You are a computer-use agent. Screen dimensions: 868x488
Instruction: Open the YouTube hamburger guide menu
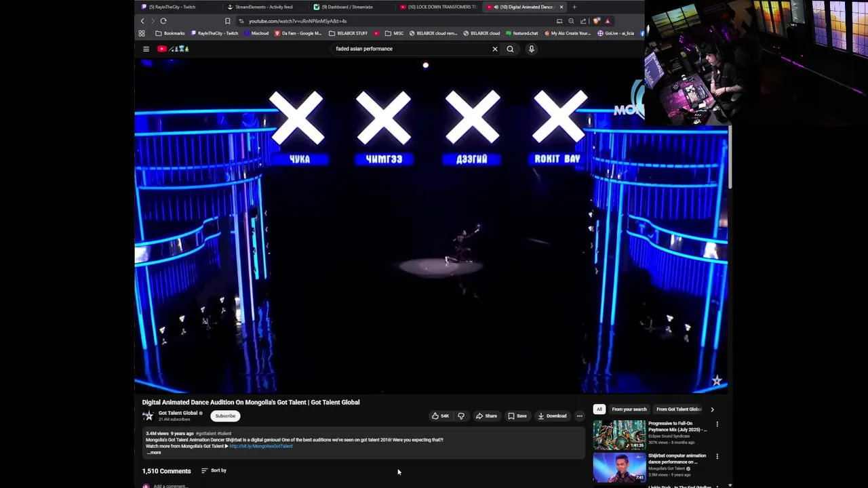tap(146, 49)
